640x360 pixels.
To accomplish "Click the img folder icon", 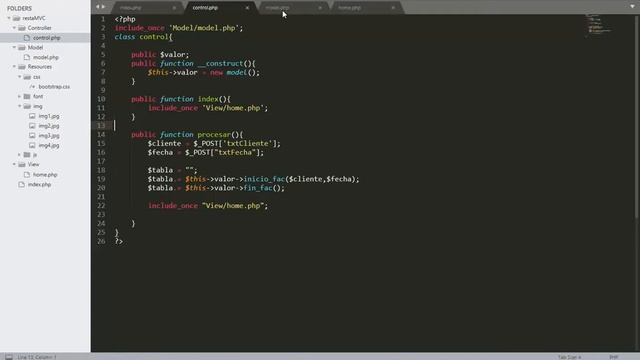I will click(x=27, y=106).
